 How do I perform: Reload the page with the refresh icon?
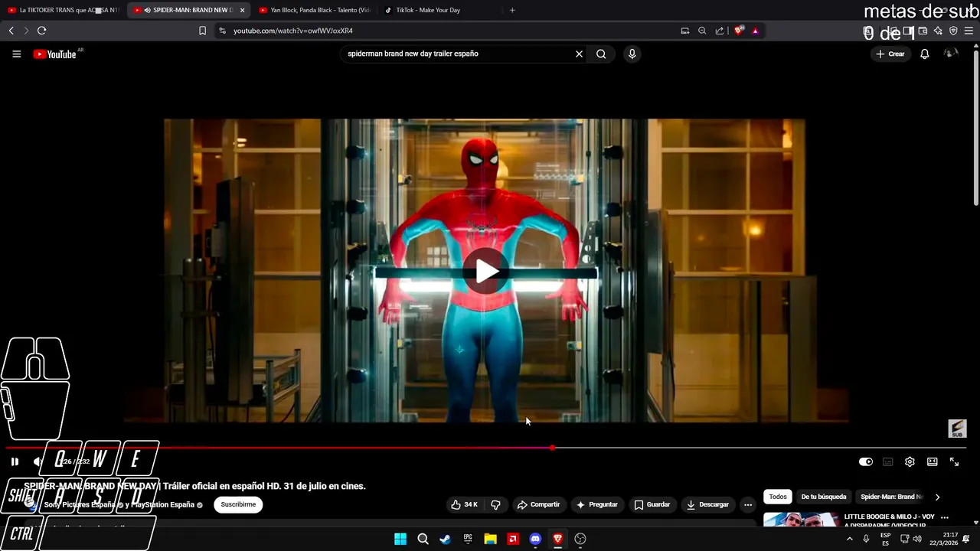click(41, 31)
